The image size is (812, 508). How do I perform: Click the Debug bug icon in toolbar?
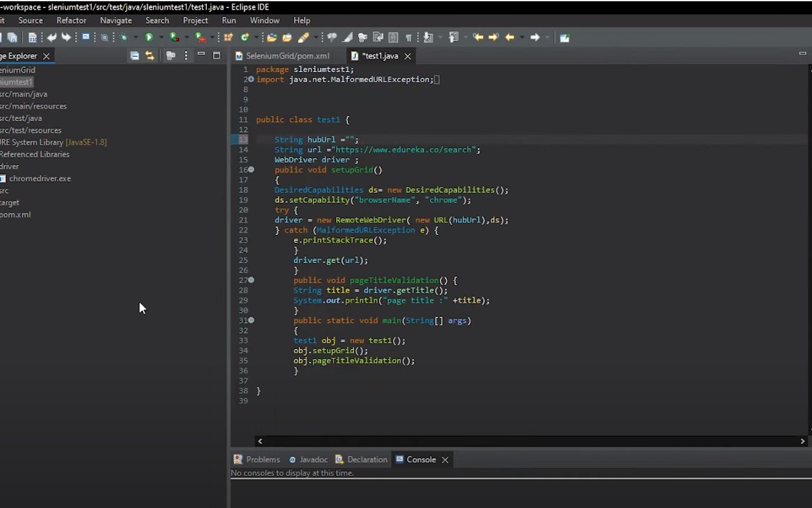click(x=124, y=38)
